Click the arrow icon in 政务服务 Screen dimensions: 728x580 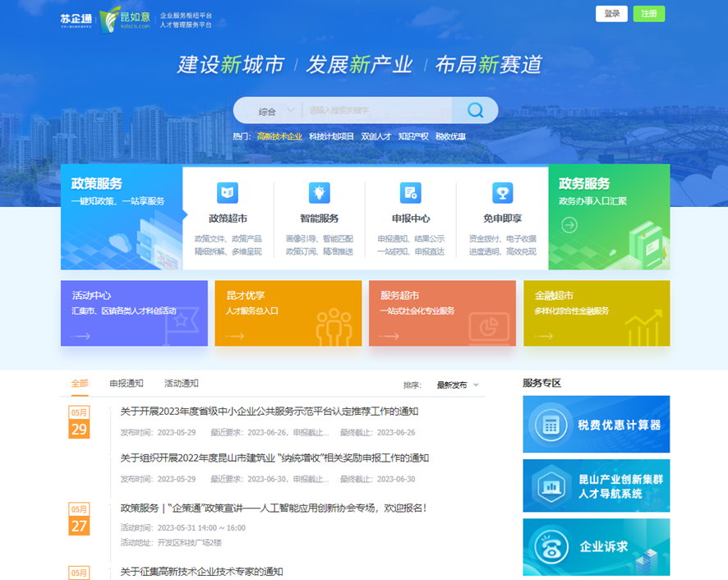[569, 224]
